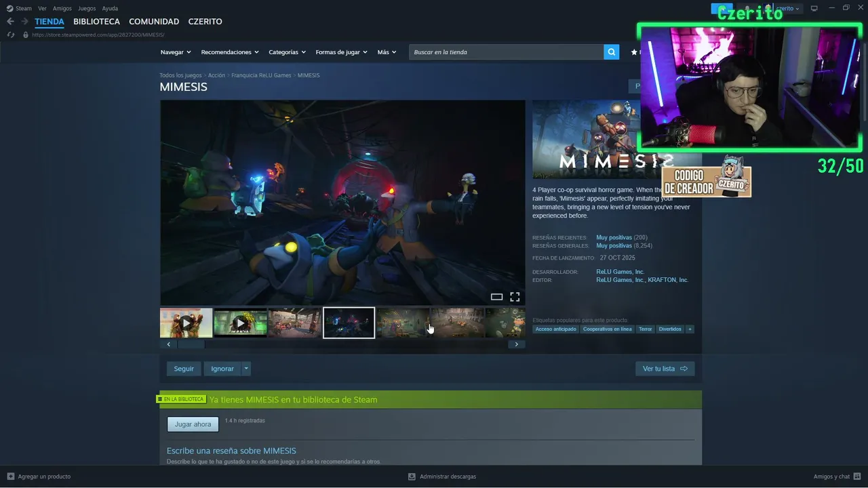The height and width of the screenshot is (488, 868).
Task: Expand the Navegar dropdown menu
Action: click(176, 52)
